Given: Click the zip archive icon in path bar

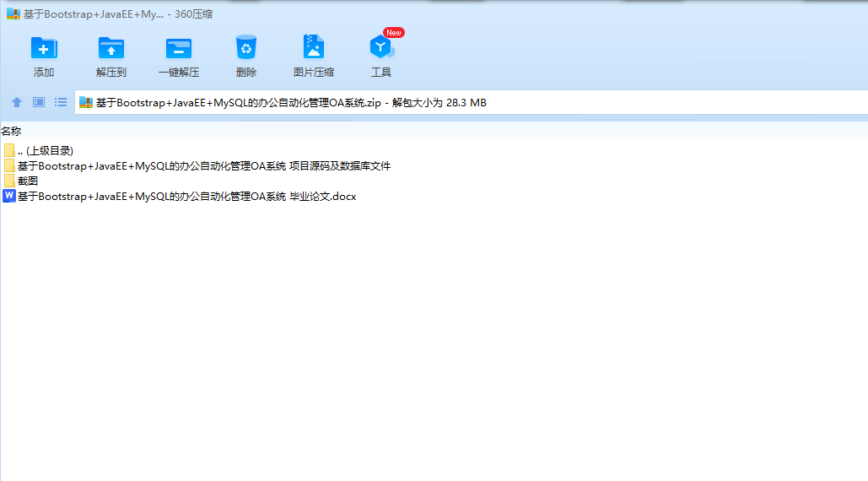Looking at the screenshot, I should [x=86, y=102].
